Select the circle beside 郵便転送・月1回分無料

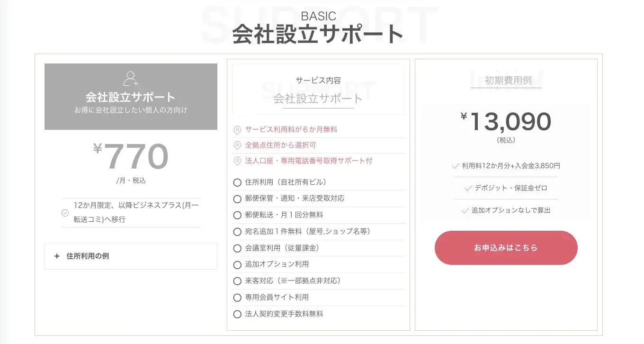click(237, 215)
